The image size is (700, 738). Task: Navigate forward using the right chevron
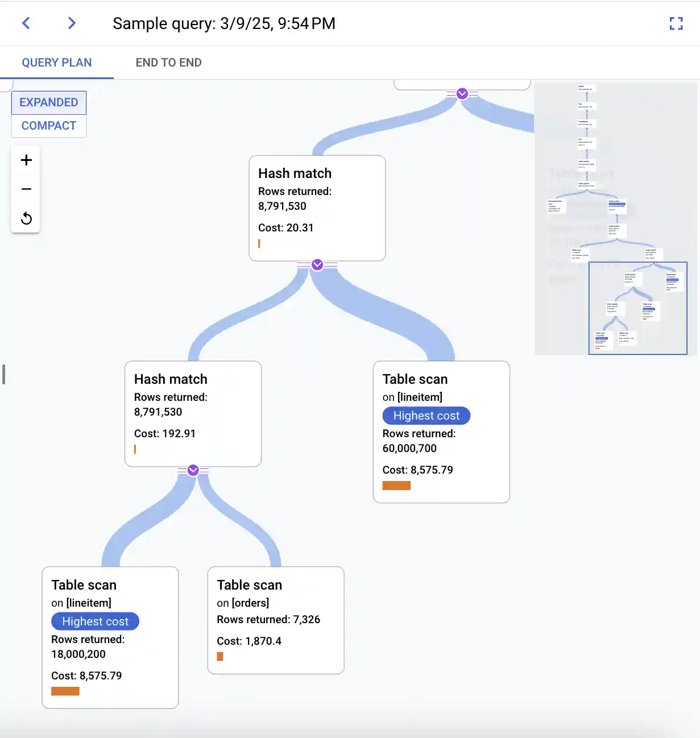tap(71, 23)
